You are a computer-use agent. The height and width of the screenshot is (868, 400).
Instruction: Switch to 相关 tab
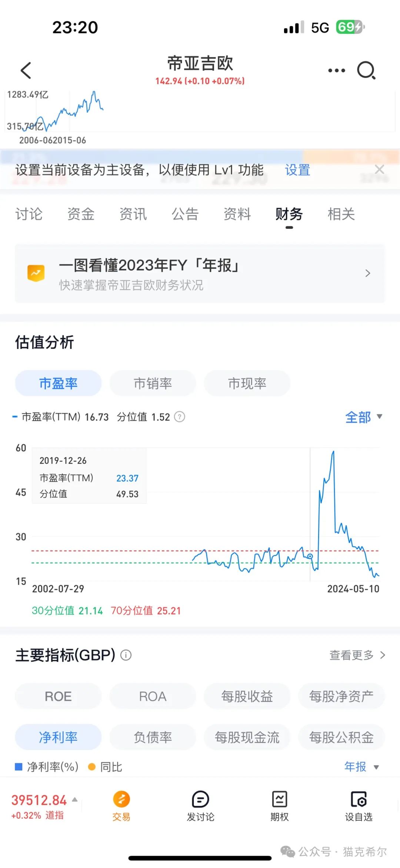[341, 214]
